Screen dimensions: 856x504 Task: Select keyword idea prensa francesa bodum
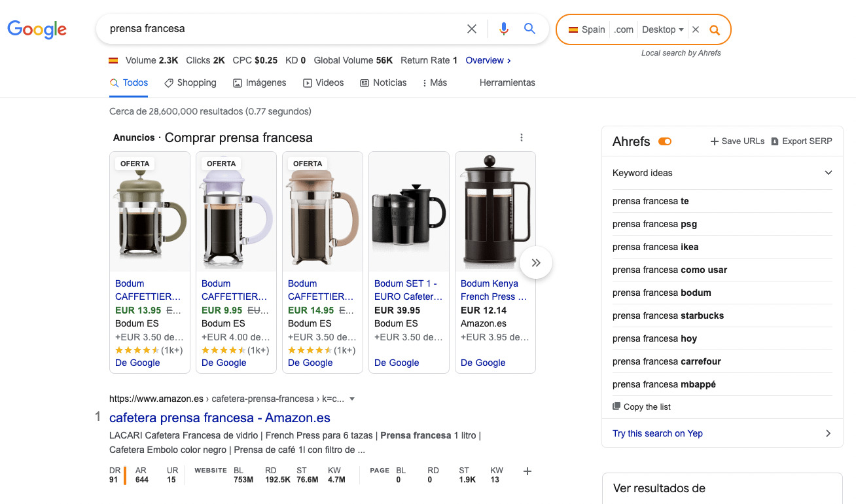pyautogui.click(x=662, y=293)
